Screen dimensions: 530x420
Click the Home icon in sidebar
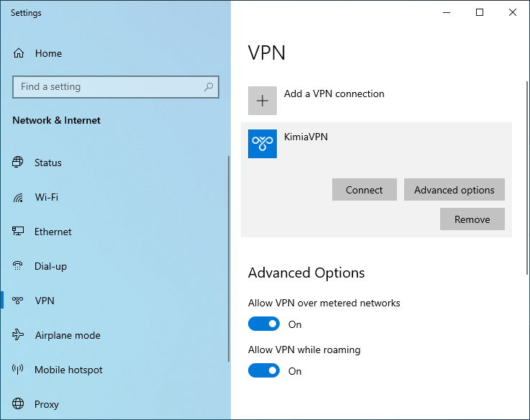[19, 53]
